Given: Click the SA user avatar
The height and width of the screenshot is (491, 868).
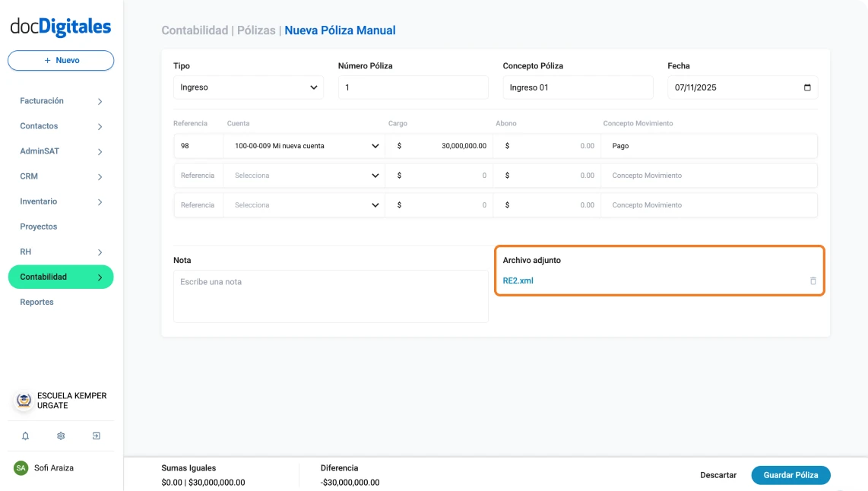Looking at the screenshot, I should click(x=21, y=468).
